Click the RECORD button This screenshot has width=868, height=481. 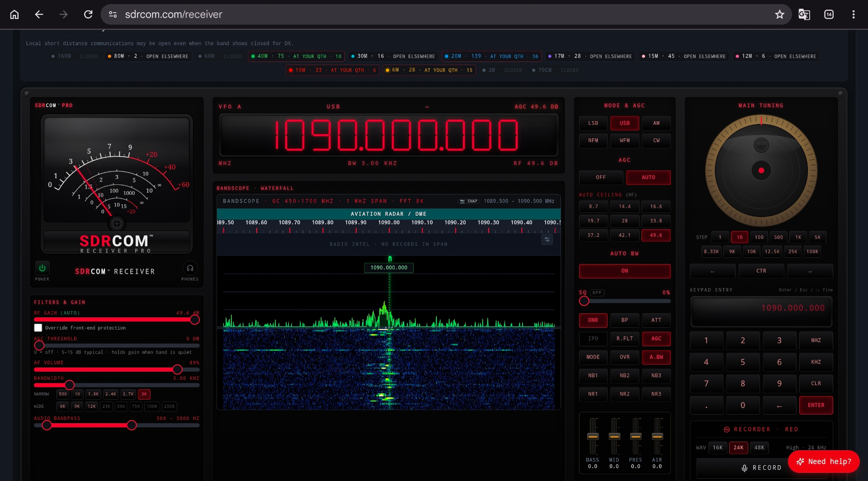[x=761, y=468]
